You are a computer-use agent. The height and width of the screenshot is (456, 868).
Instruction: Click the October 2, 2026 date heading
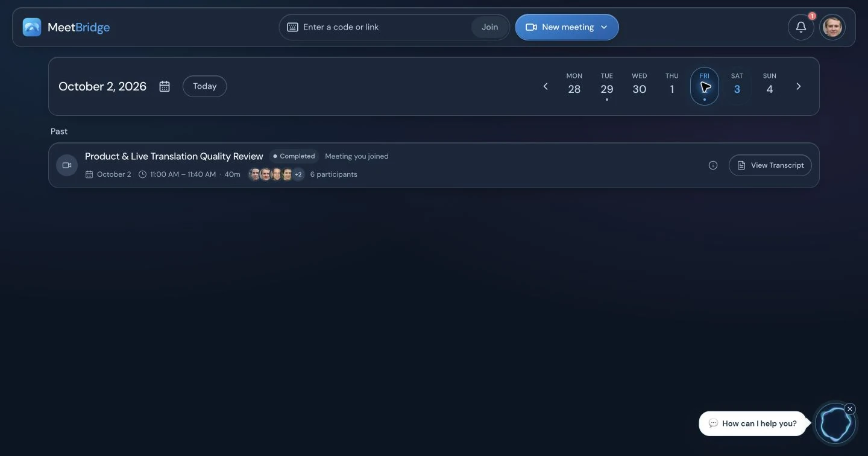click(102, 86)
